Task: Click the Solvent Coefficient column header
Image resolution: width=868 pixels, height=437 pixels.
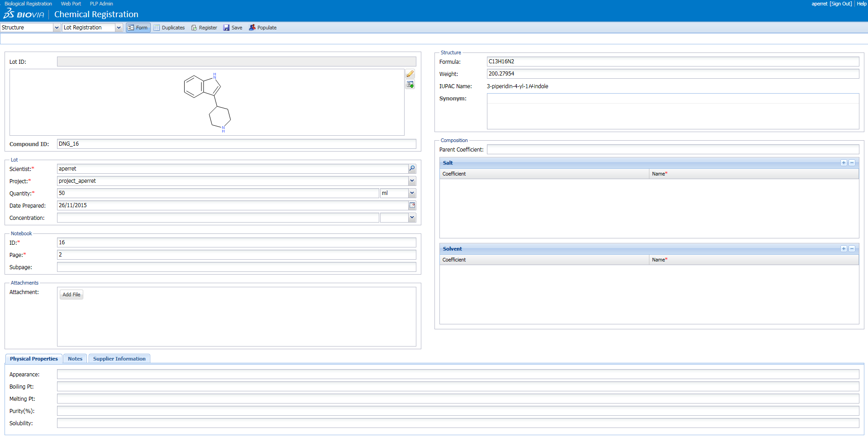Action: (x=544, y=260)
